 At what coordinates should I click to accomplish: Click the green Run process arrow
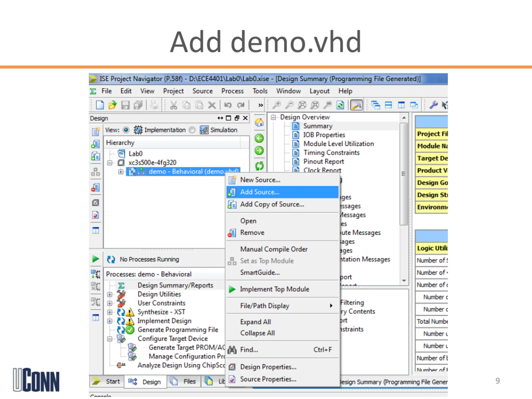pos(95,259)
